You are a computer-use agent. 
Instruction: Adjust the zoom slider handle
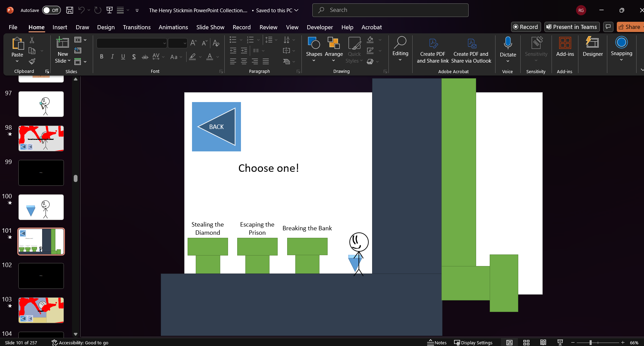click(591, 343)
